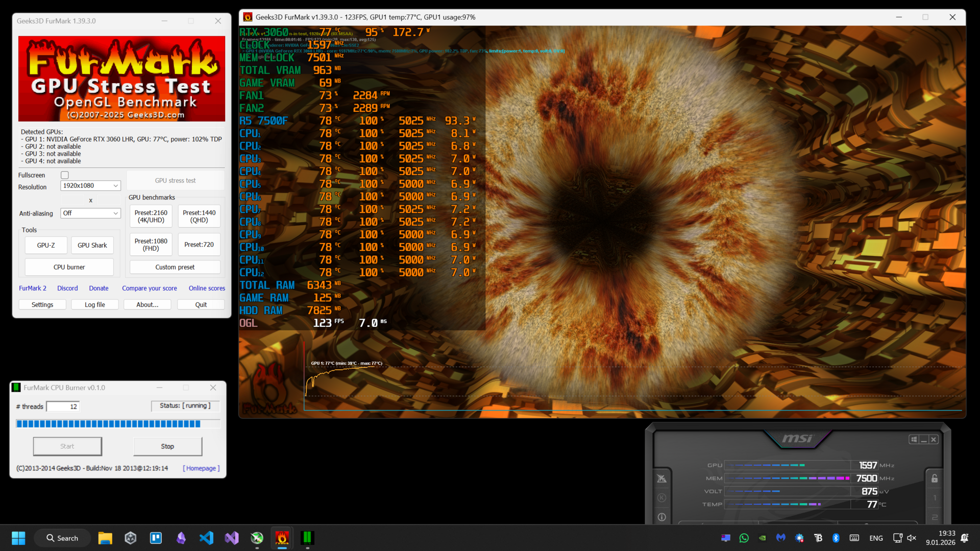This screenshot has width=980, height=551.
Task: Start the GPU stress test
Action: click(175, 180)
